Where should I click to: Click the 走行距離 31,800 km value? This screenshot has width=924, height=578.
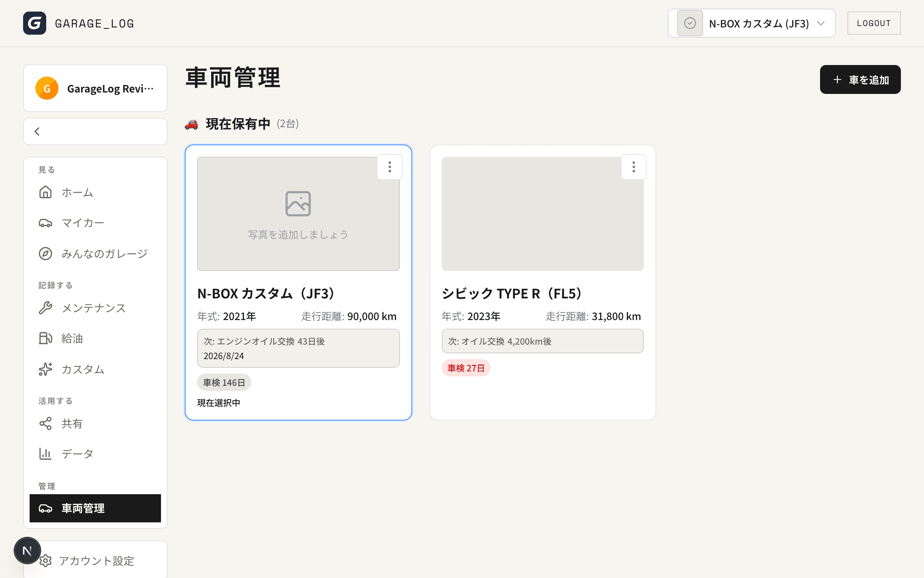coord(616,316)
